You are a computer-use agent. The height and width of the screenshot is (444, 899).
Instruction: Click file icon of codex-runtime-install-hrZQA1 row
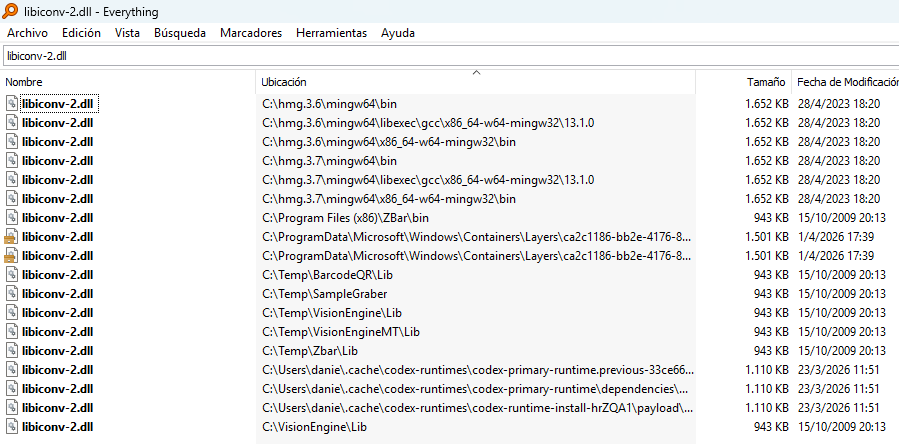[12, 407]
